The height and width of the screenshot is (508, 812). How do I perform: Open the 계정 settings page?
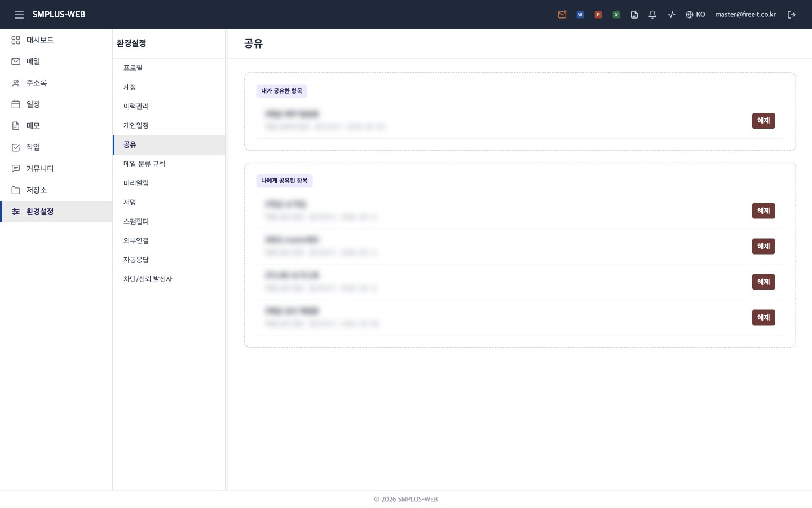tap(169, 87)
